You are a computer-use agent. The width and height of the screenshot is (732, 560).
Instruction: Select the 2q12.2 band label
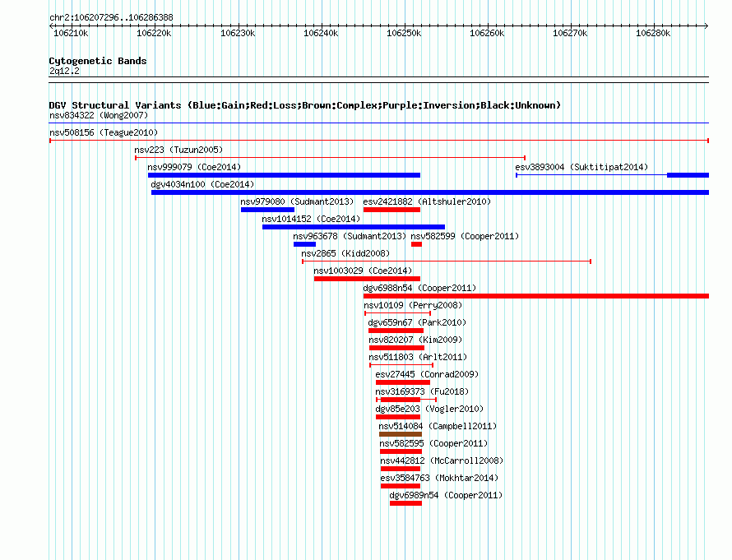[64, 71]
